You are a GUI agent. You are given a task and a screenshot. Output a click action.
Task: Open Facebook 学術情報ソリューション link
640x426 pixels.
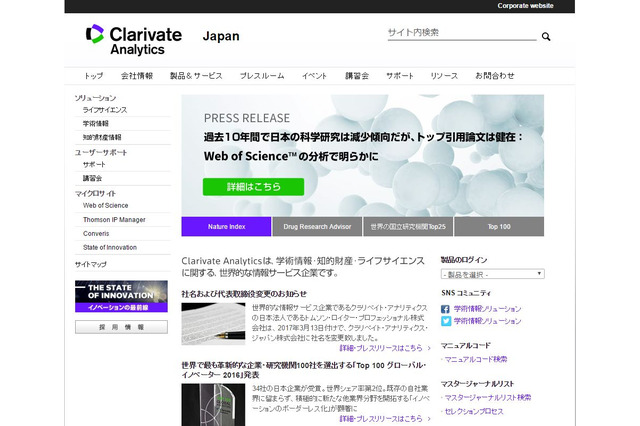[487, 309]
